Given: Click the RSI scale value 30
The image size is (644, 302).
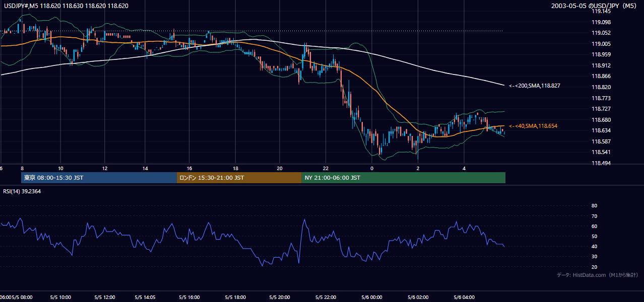Looking at the screenshot, I should pyautogui.click(x=594, y=257).
